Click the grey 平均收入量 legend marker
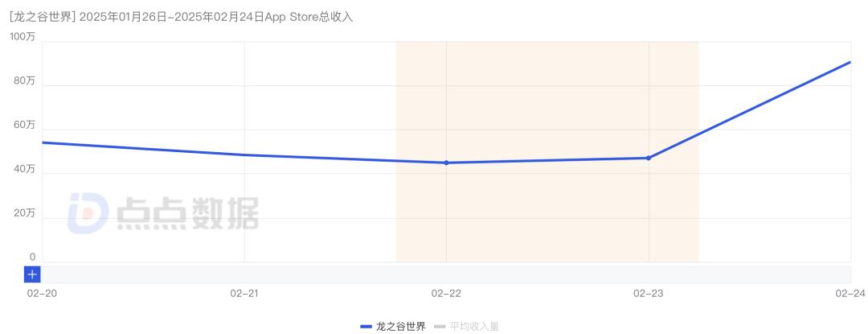Viewport: 868px width, 334px height. click(x=439, y=326)
